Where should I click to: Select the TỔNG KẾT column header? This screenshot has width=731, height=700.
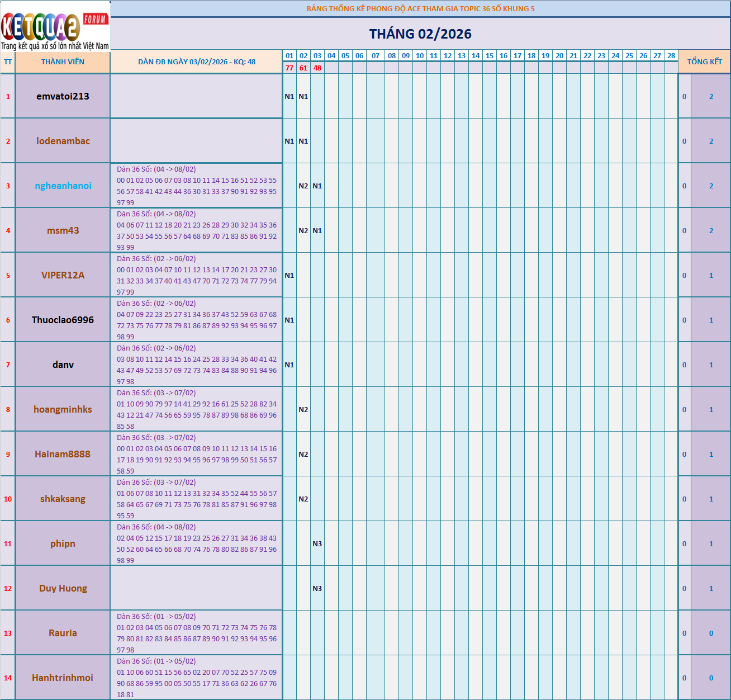704,62
